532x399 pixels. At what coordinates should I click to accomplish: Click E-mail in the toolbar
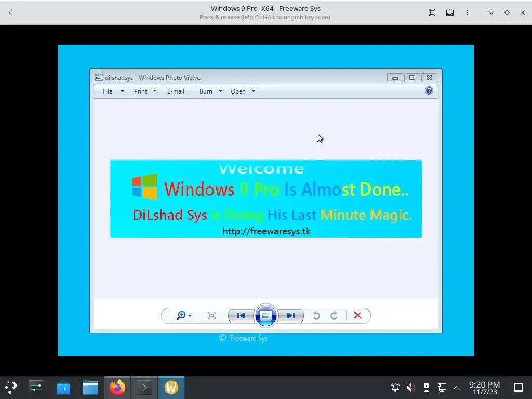click(x=176, y=91)
